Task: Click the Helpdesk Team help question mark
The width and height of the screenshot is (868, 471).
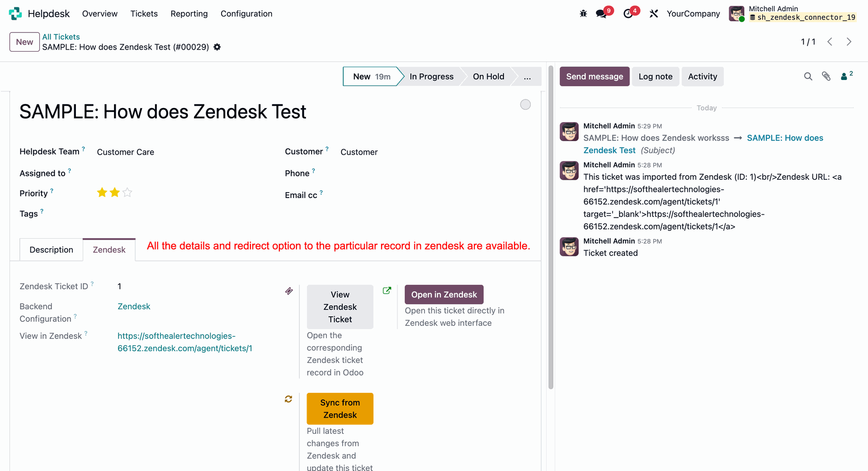Action: (x=83, y=149)
